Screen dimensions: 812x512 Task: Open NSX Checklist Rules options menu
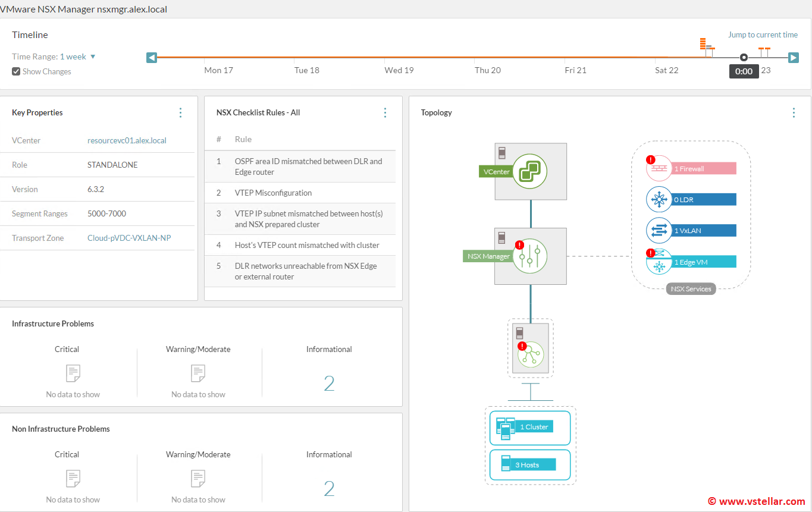[385, 112]
